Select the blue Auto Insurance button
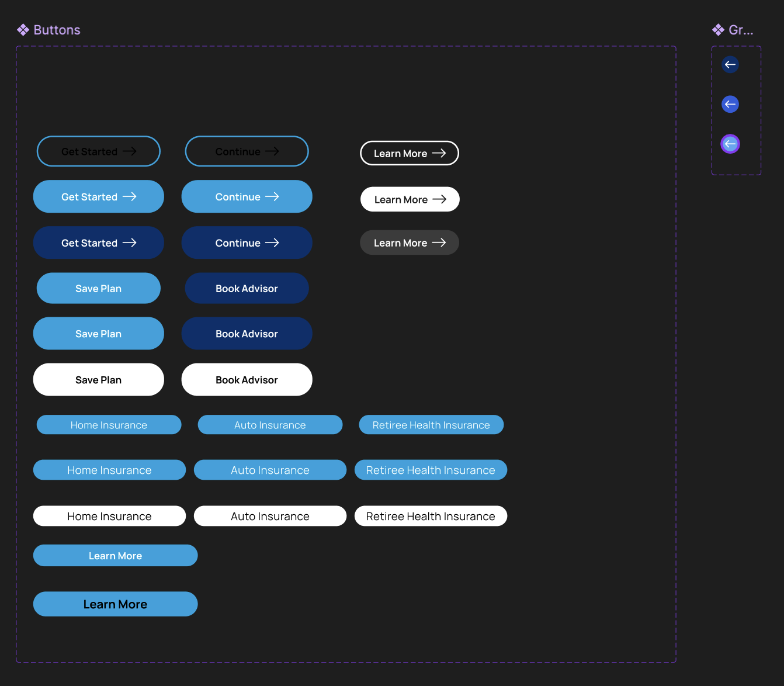The image size is (784, 686). (270, 469)
